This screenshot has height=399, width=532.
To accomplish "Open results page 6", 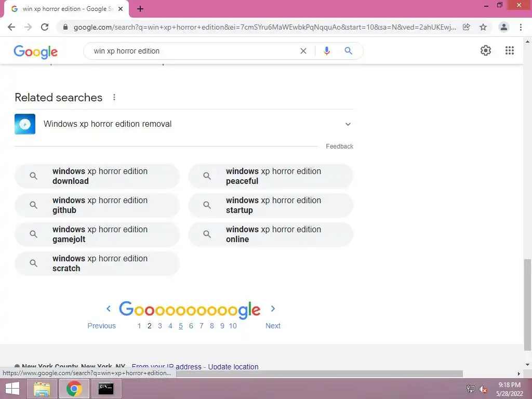I will 191,326.
